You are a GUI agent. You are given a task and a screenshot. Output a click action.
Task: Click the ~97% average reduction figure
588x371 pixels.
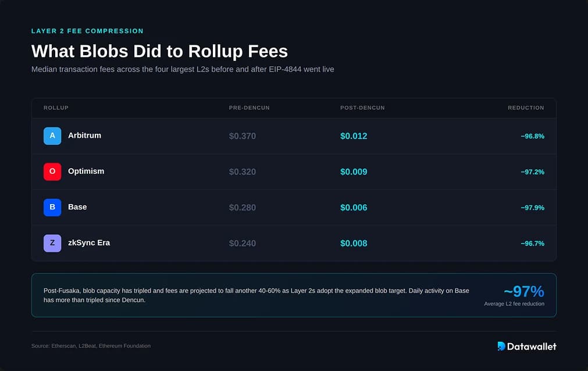pos(524,291)
